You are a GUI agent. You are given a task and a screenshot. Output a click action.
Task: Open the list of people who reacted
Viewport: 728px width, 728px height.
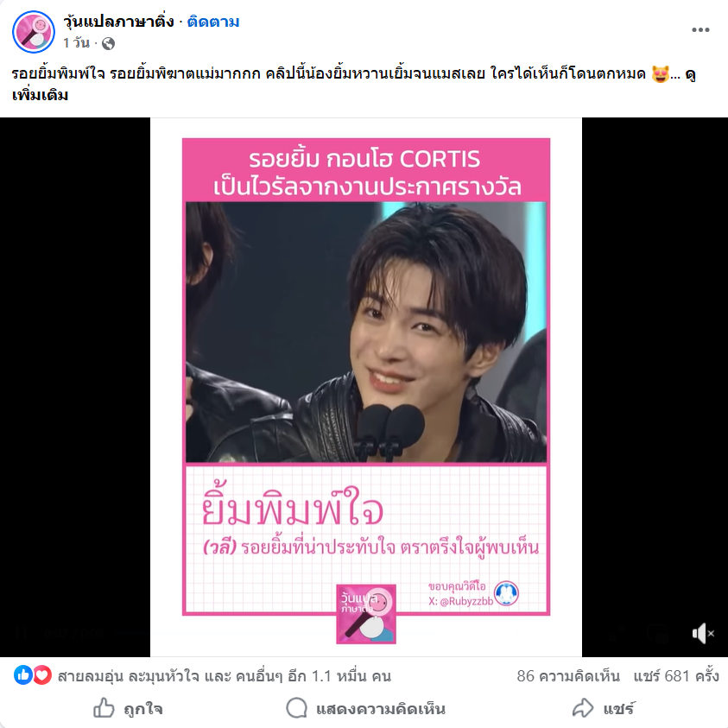tap(225, 676)
